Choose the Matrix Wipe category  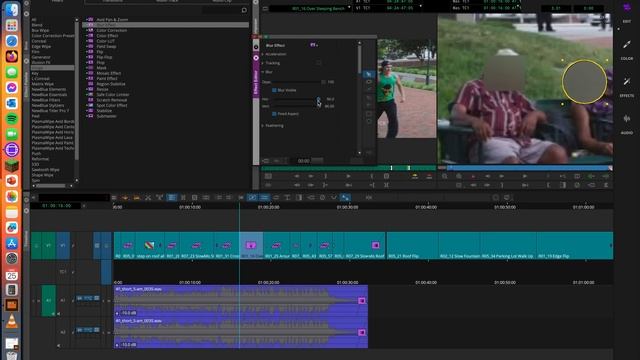42,84
